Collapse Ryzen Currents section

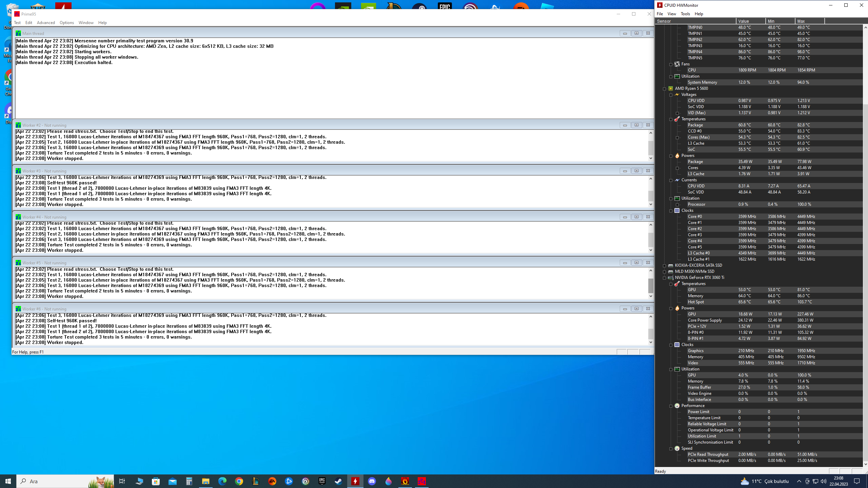[x=671, y=180]
